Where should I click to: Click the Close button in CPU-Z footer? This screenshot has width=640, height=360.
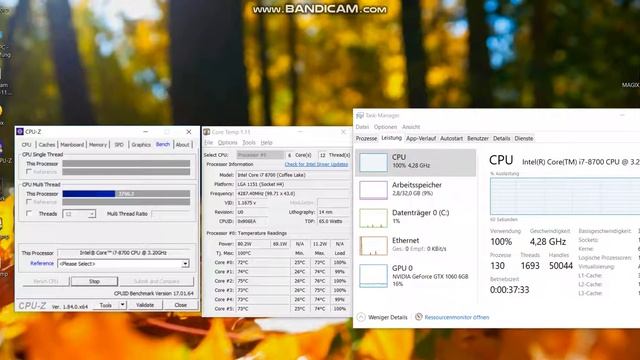tap(180, 305)
